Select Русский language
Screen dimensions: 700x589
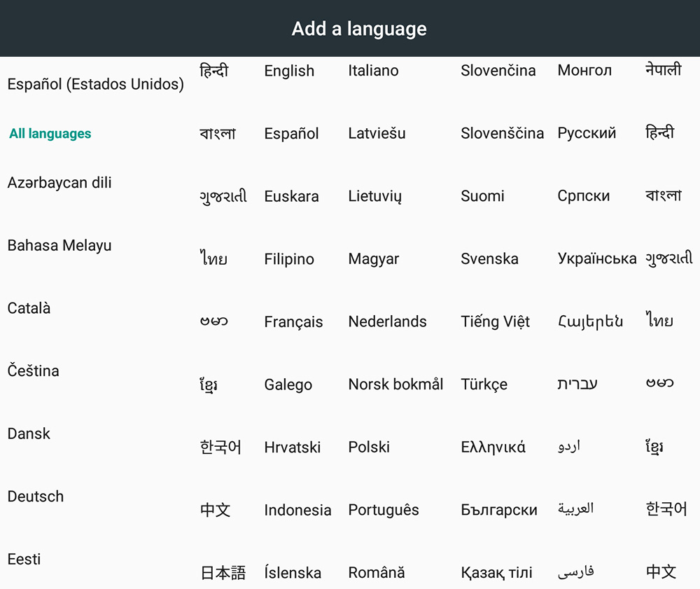(x=587, y=132)
